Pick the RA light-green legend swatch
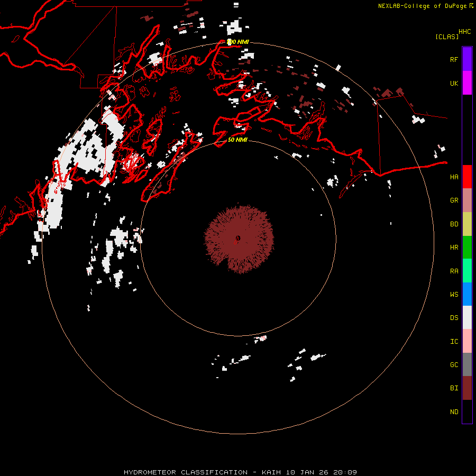Image resolution: width=476 pixels, height=476 pixels. coord(467,271)
